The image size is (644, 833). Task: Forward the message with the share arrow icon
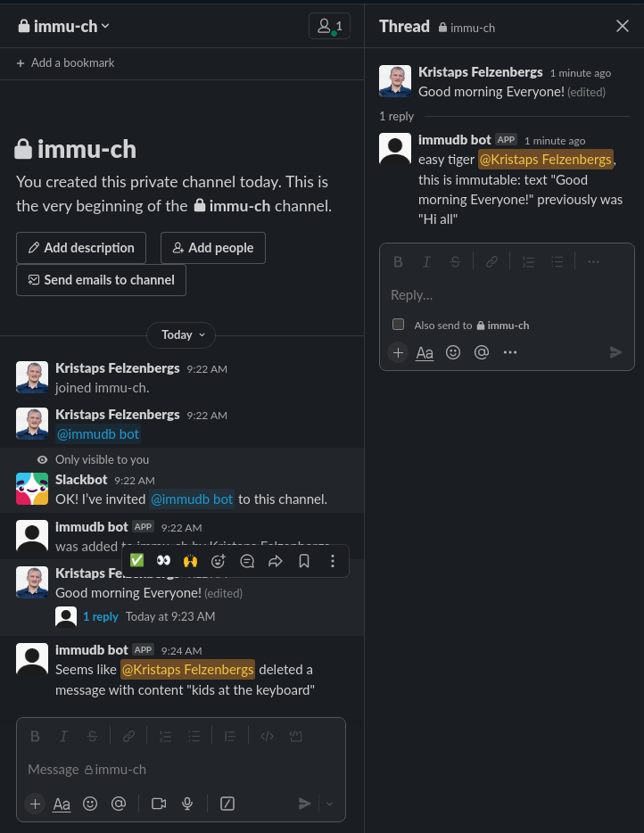click(276, 560)
